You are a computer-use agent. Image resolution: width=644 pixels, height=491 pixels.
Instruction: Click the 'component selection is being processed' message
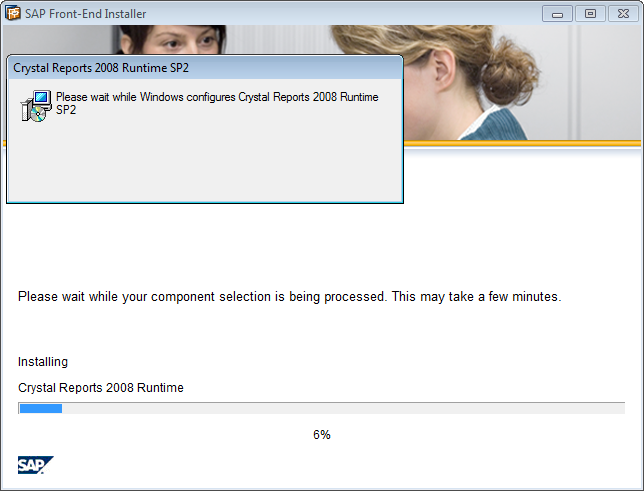coord(290,297)
